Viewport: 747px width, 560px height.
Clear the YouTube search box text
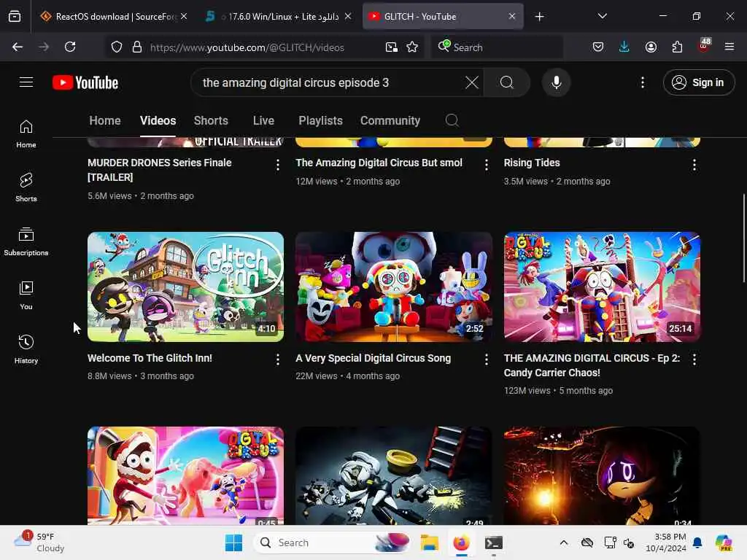tap(472, 82)
